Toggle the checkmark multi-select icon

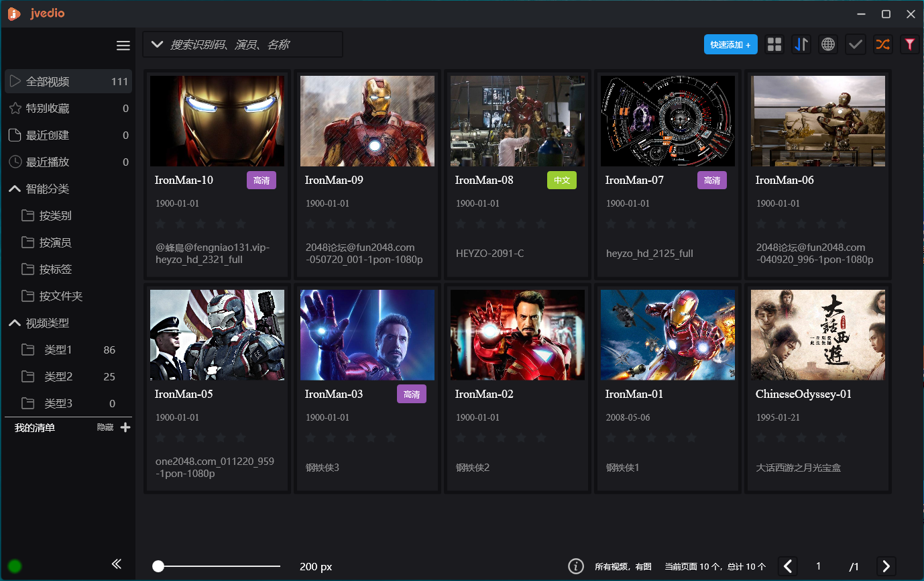pos(855,44)
